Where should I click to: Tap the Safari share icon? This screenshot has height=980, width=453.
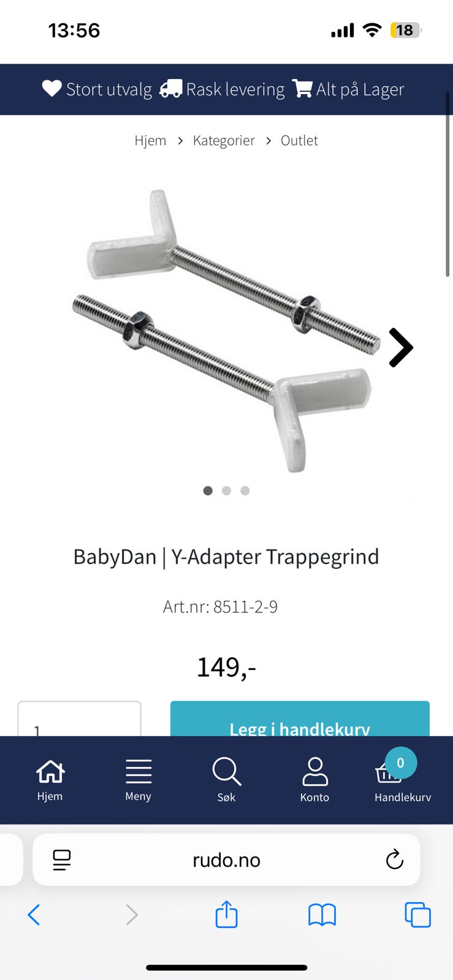click(226, 914)
